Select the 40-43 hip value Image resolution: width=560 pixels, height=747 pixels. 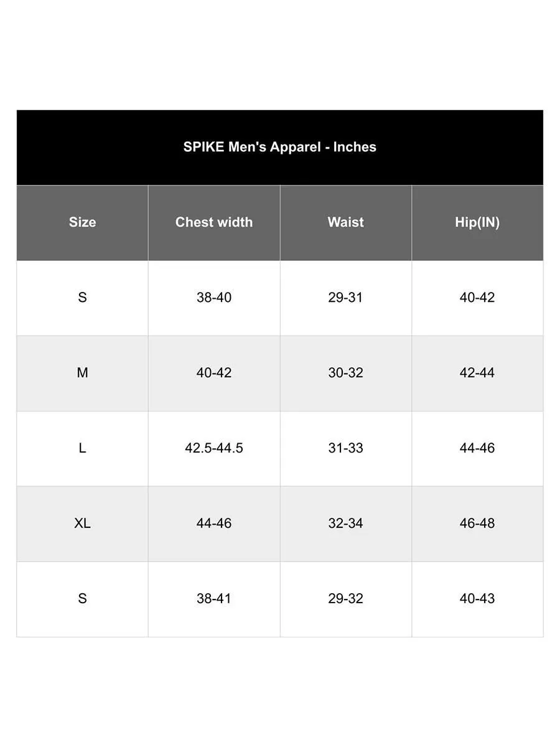(477, 599)
